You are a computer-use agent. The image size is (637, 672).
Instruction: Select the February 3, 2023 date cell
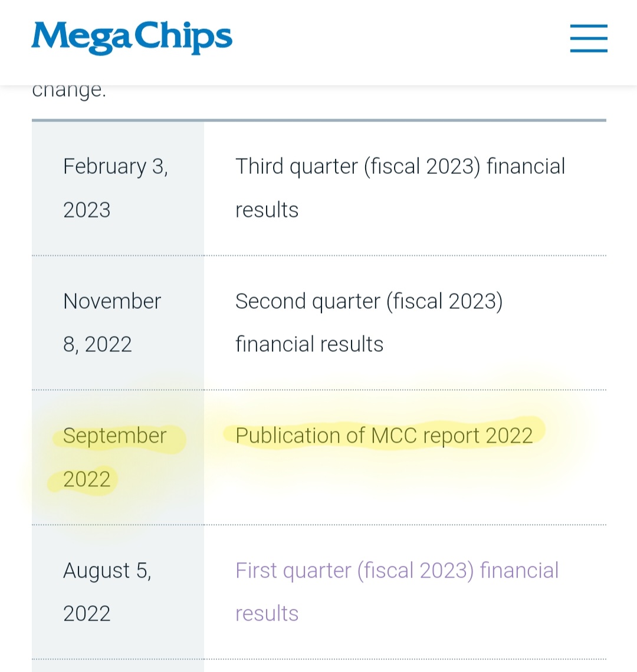pos(118,188)
